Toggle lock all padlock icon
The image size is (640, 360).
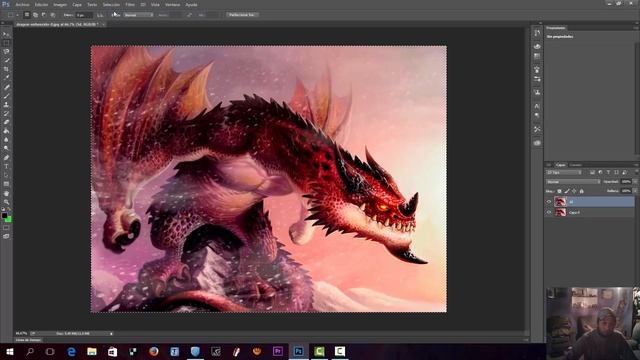coord(582,191)
